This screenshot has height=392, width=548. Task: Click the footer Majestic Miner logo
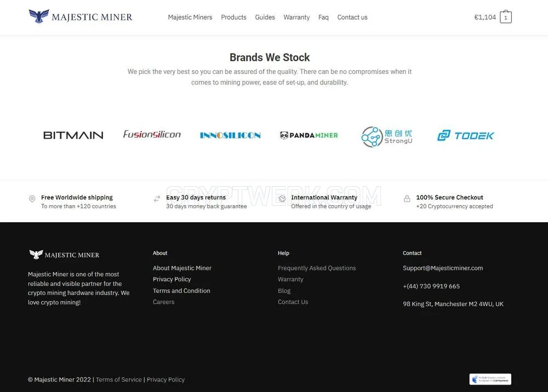pyautogui.click(x=64, y=255)
